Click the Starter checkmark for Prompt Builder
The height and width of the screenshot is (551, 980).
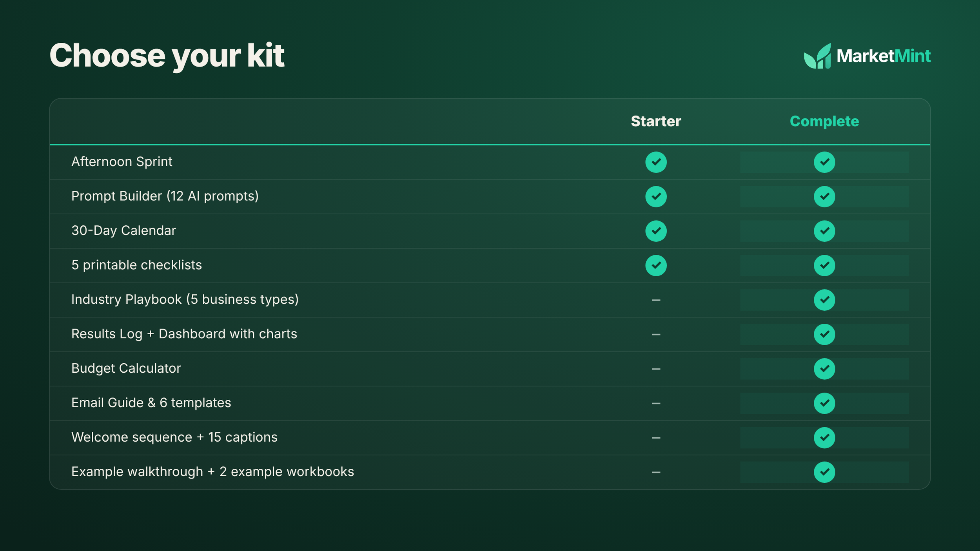pos(656,197)
